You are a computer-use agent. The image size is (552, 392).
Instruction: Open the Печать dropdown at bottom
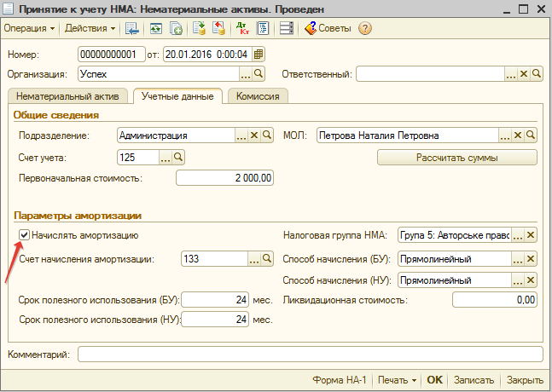tap(397, 380)
